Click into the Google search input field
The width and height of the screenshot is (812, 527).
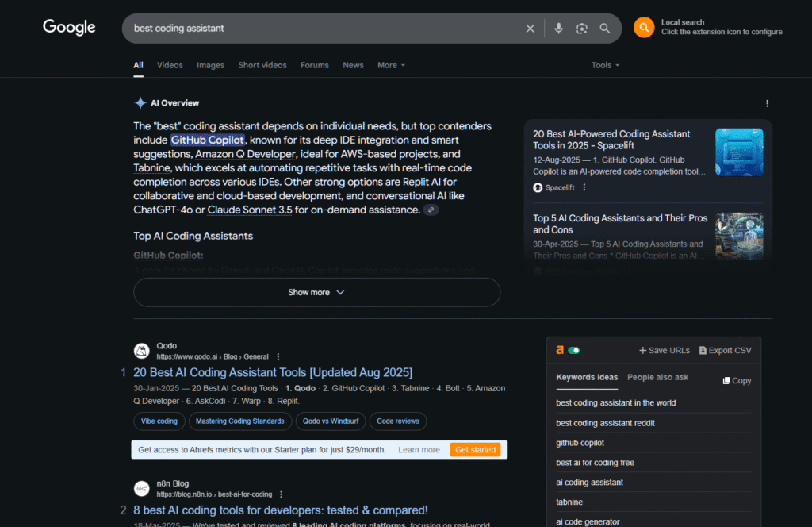pos(317,29)
